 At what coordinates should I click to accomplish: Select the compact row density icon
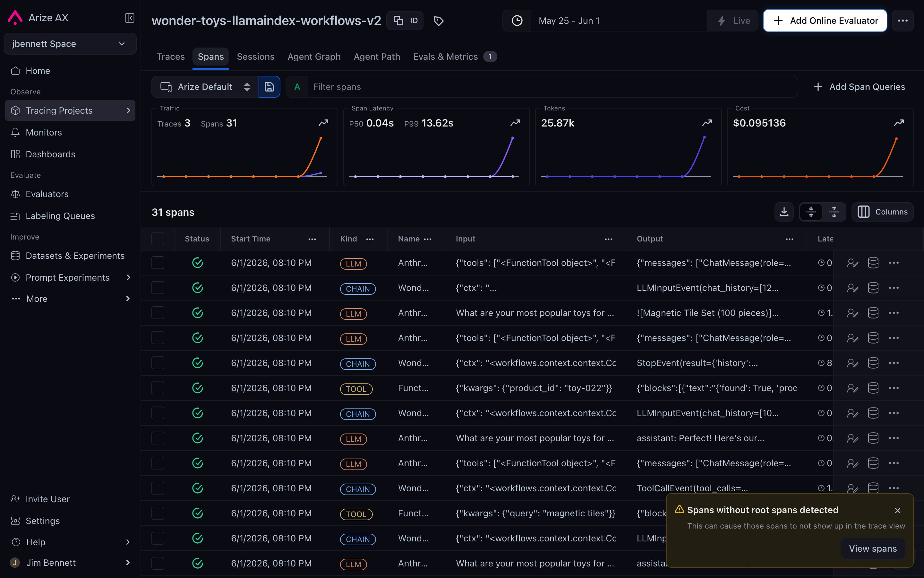tap(811, 212)
